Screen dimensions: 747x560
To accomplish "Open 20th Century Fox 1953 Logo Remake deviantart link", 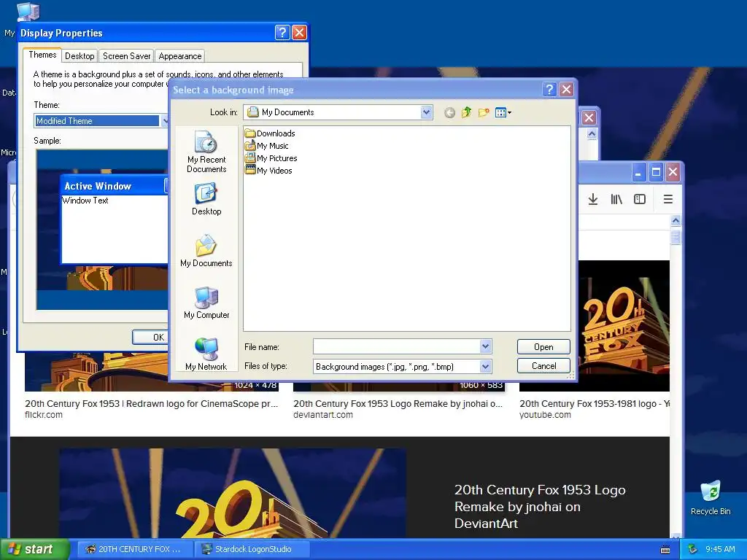I will (398, 403).
